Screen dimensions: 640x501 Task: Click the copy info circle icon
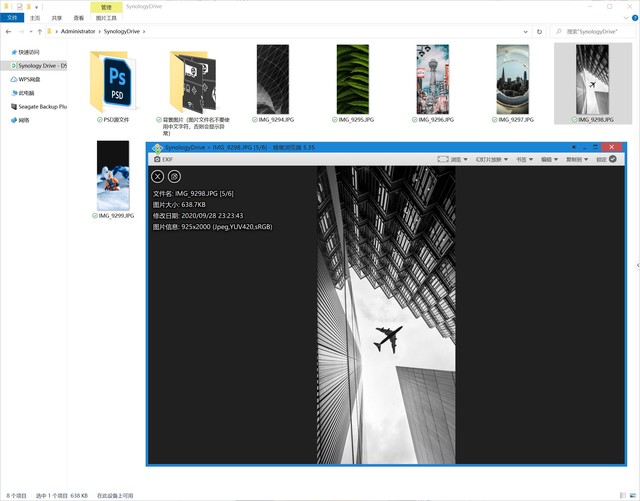point(174,176)
